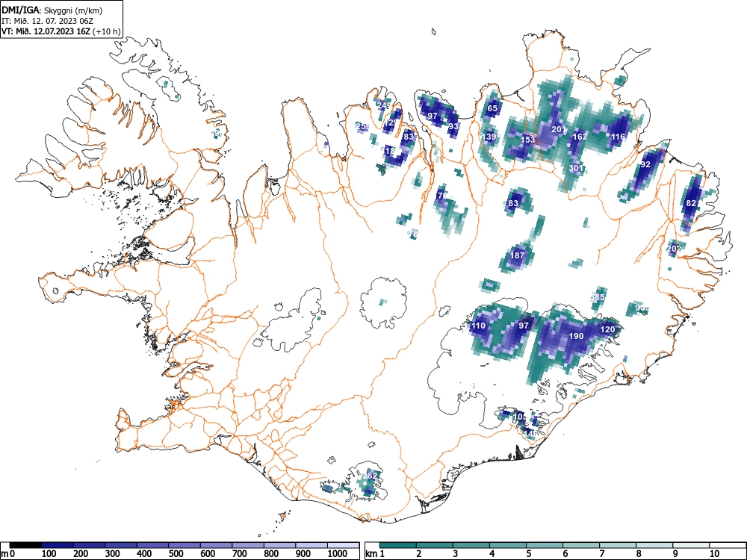Viewport: 747px width, 560px height.
Task: Click the 'DMI/IGA: Skyggni (m/km)' title
Action: click(52, 10)
